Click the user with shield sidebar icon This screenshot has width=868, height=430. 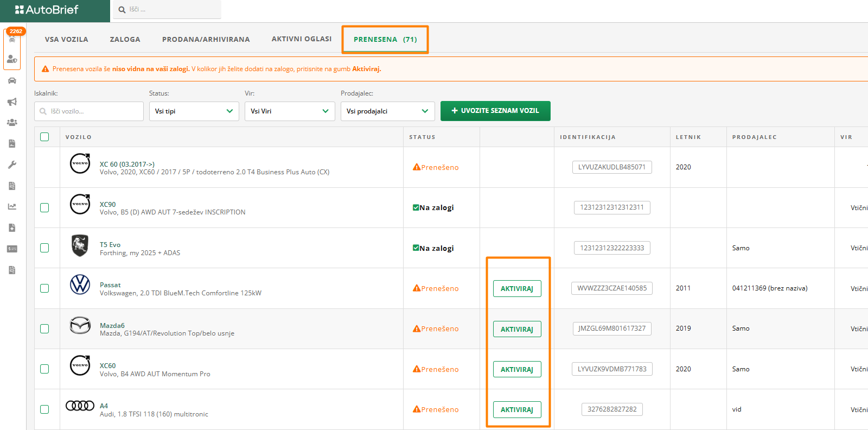click(12, 59)
